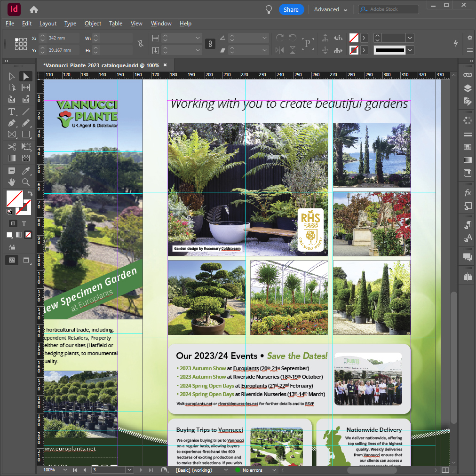This screenshot has height=476, width=476.
Task: Open Quick Apply lightning icon
Action: coord(456,43)
